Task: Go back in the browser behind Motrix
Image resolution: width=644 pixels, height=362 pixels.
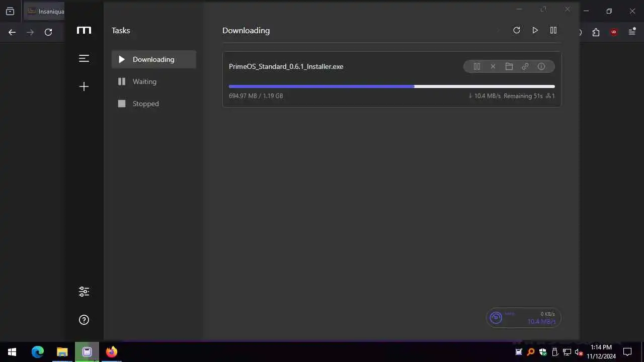Action: pyautogui.click(x=12, y=32)
